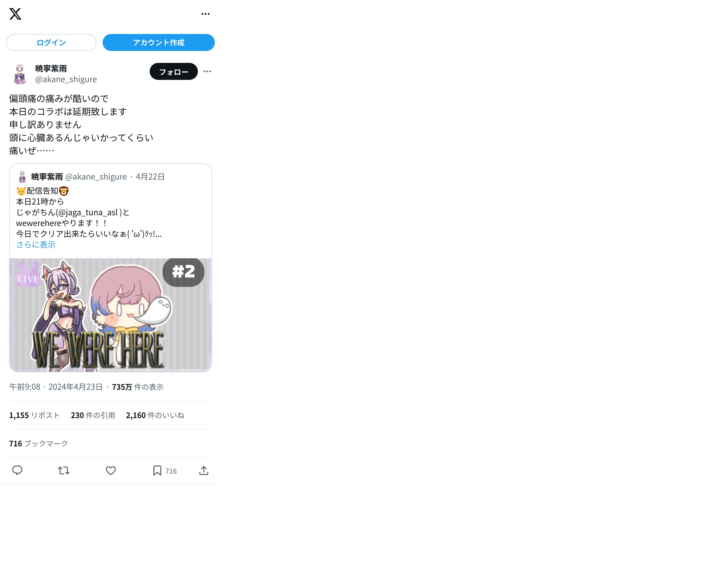This screenshot has width=728, height=575.
Task: View the 2,160 件のいいね list
Action: click(155, 415)
